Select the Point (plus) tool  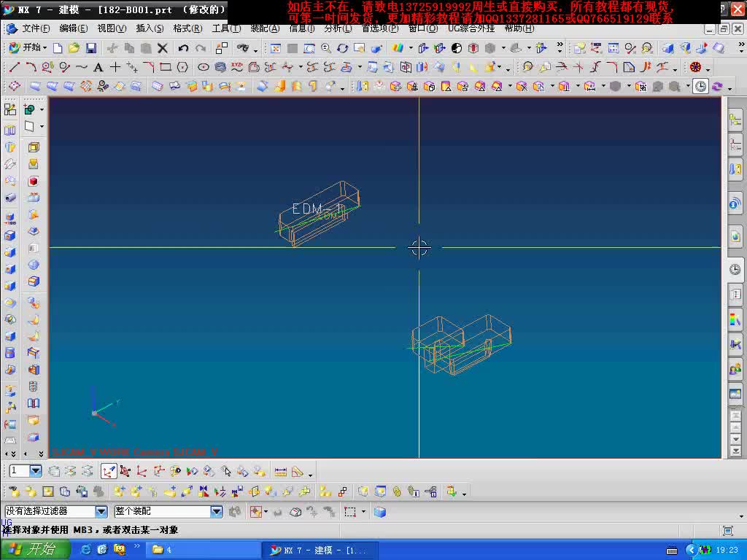115,67
